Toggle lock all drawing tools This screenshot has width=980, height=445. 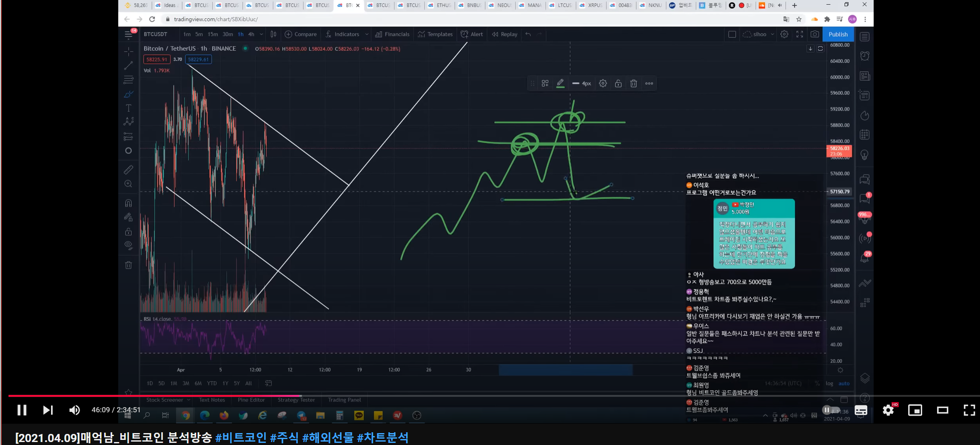(x=128, y=232)
